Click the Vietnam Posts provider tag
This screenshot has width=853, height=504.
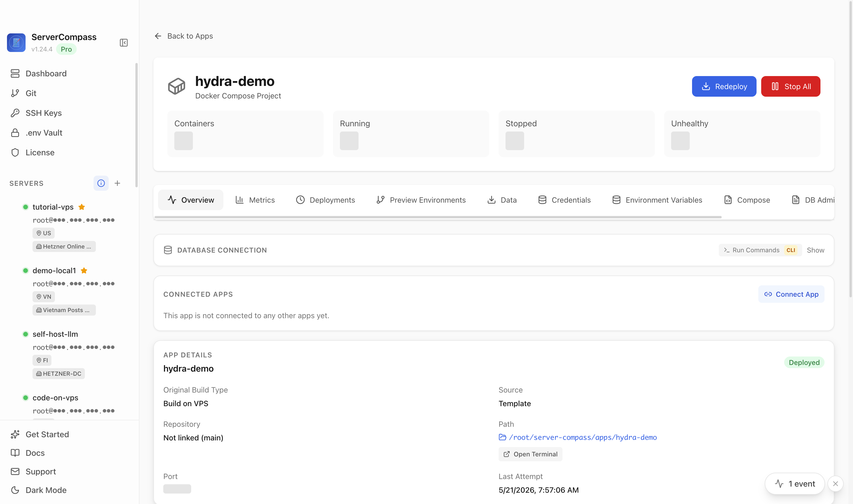click(64, 310)
